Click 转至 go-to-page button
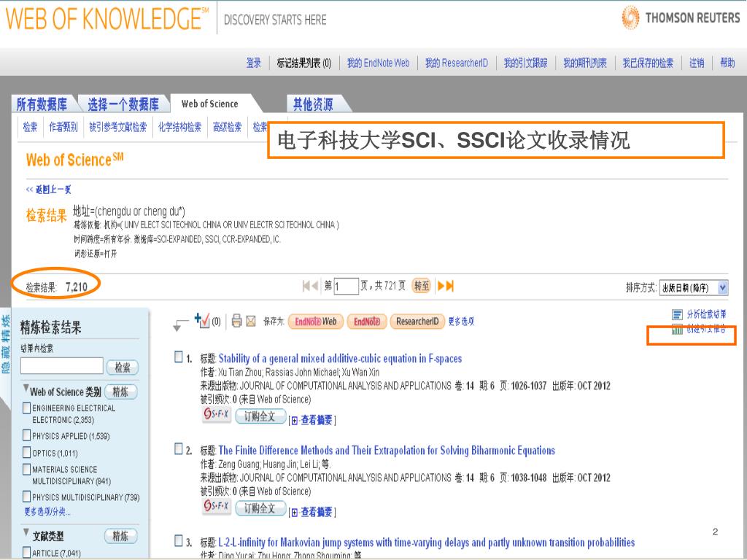747x560 pixels. coord(422,286)
